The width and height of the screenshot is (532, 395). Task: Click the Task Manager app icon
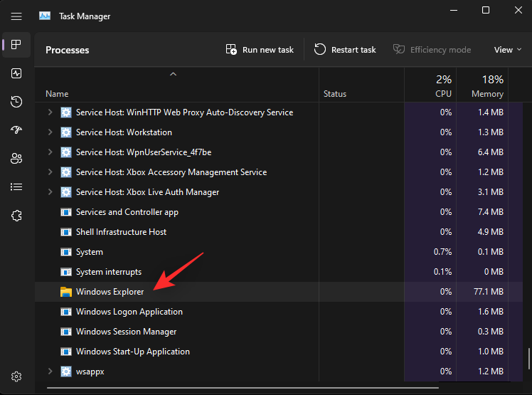[x=45, y=16]
